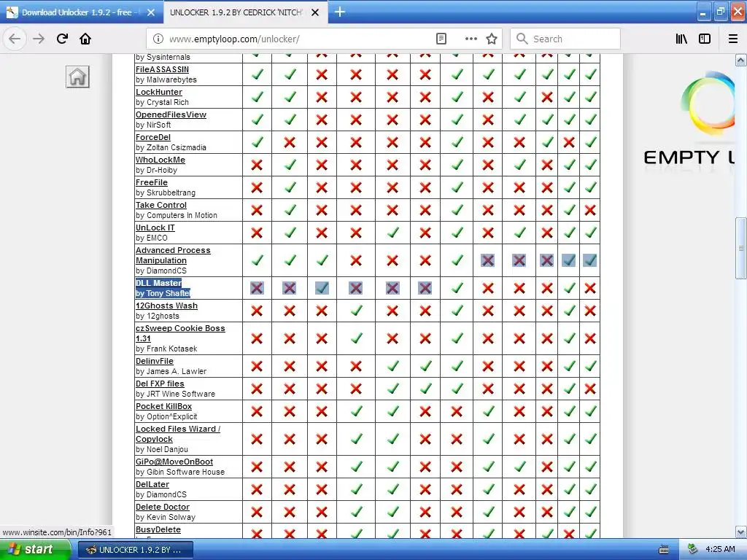Open Advanced Process Manipulation link

coord(173,255)
